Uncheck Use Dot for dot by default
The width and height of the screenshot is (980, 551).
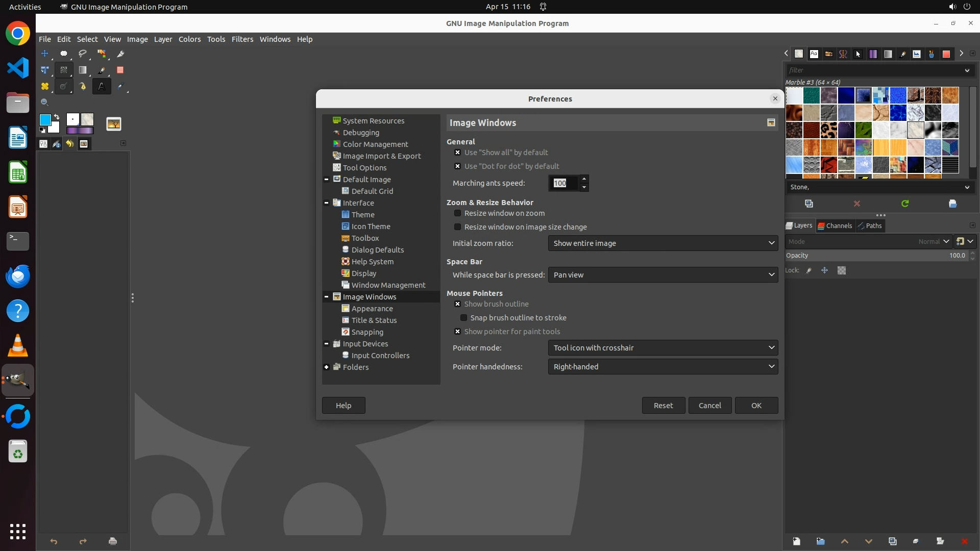tap(458, 166)
